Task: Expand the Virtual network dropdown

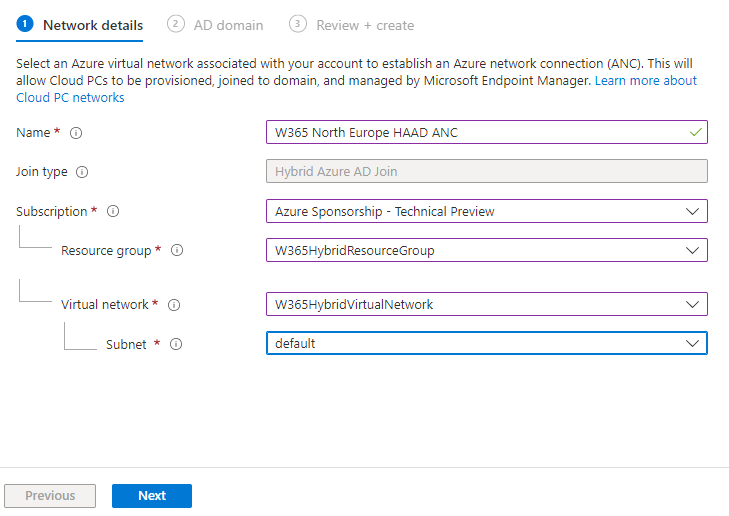Action: (487, 304)
